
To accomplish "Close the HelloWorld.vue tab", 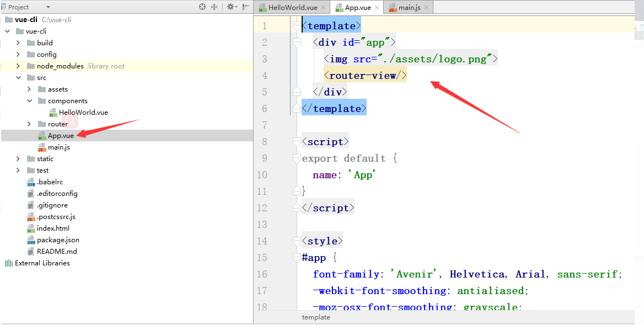I will (323, 7).
